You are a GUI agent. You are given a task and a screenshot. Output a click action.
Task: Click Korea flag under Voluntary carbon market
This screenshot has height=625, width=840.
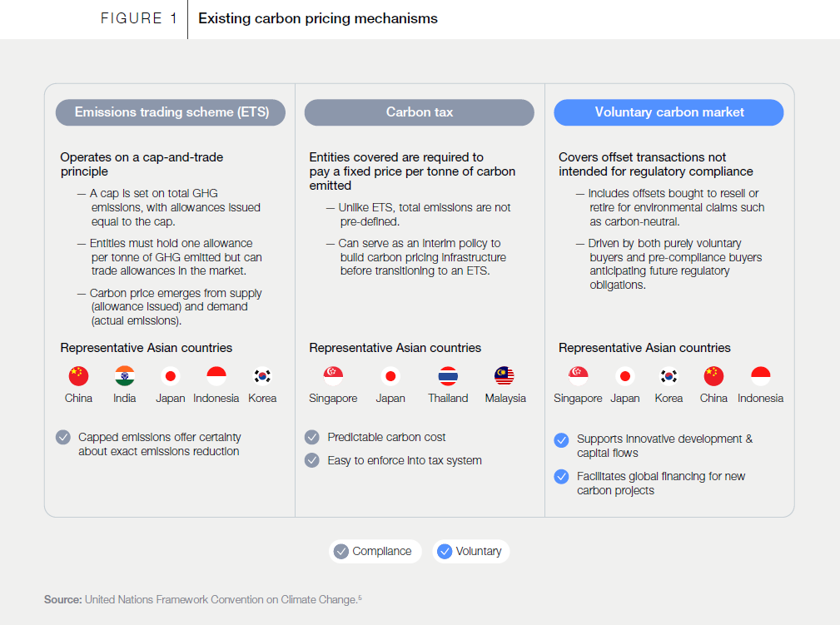(669, 376)
